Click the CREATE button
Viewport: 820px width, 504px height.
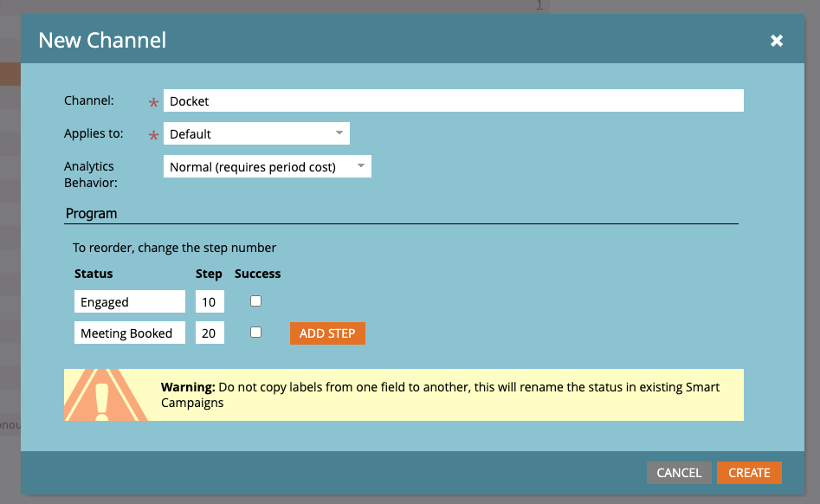(x=749, y=473)
